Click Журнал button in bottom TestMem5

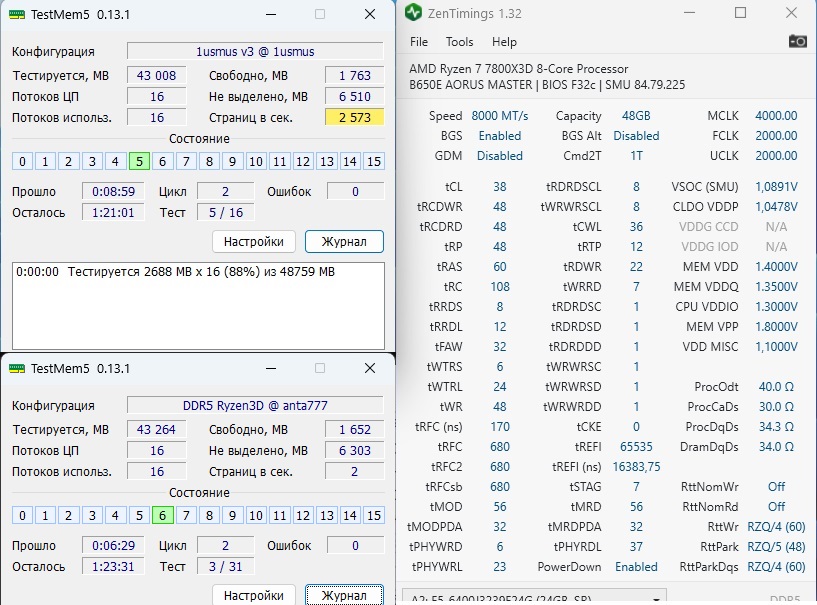tap(344, 595)
